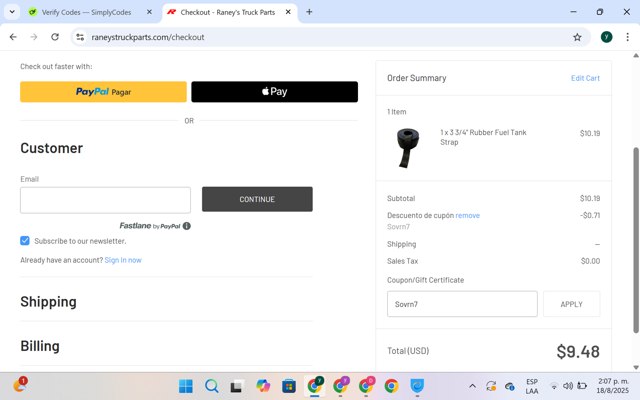Uncheck Subscribe to our newsletter checkbox

click(25, 240)
